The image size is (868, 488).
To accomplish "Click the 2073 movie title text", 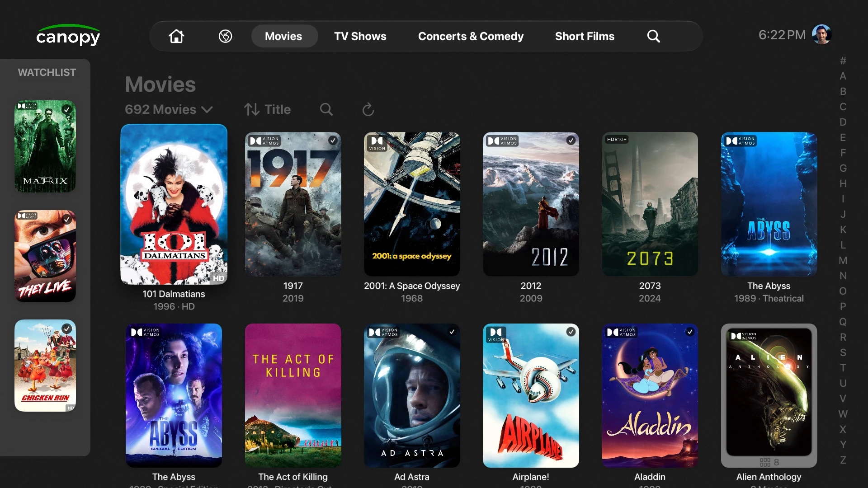I will [x=650, y=286].
